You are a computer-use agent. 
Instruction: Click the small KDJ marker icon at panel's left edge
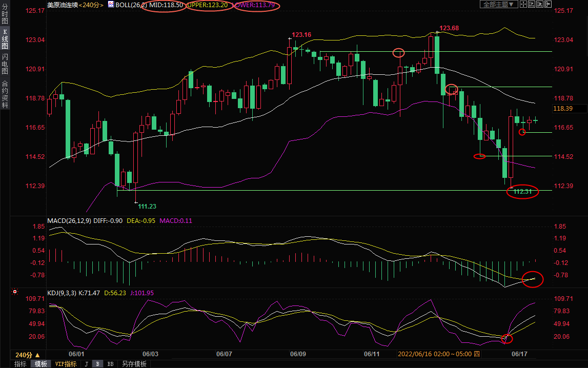15,292
